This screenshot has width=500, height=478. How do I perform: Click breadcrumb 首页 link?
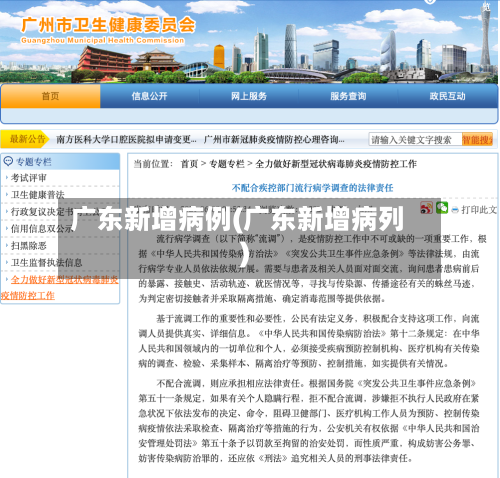(189, 164)
